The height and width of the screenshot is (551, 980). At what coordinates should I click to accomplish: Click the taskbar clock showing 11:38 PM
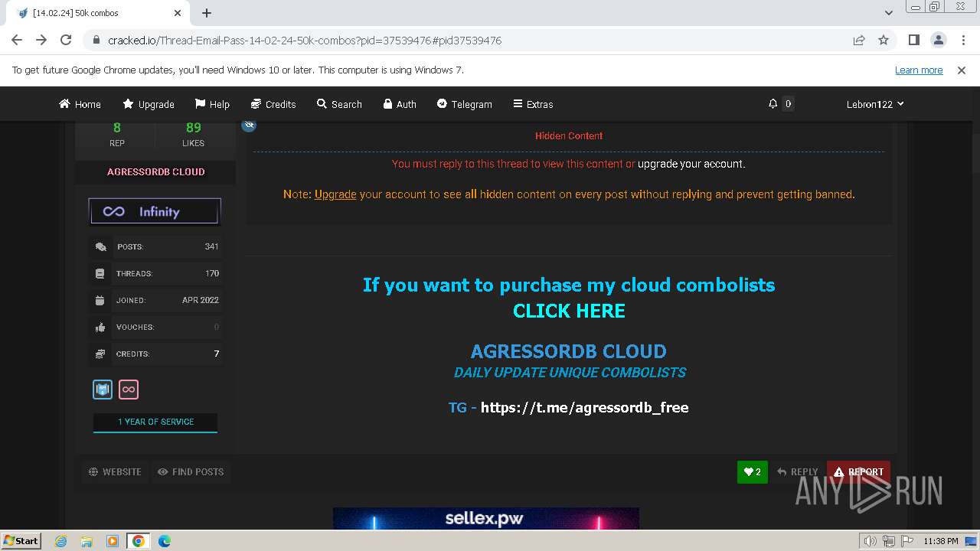coord(940,541)
